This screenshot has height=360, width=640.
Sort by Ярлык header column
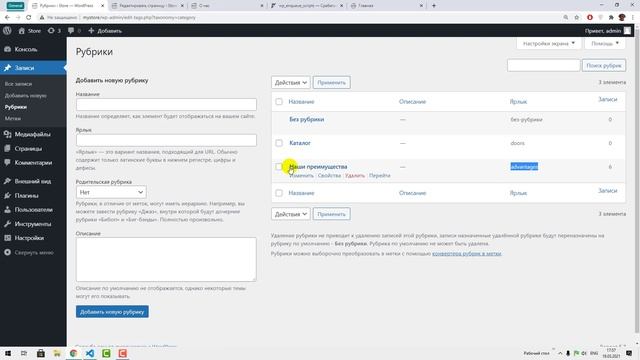tap(518, 102)
